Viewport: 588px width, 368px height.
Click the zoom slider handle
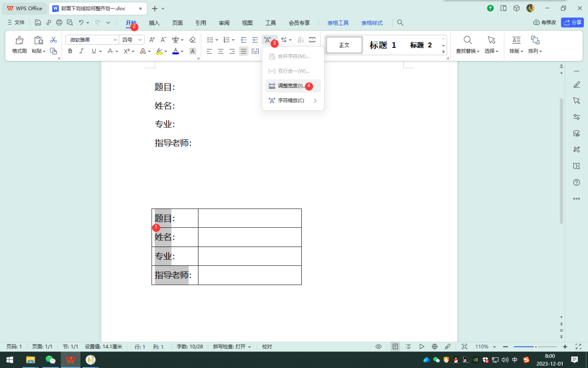click(x=536, y=346)
